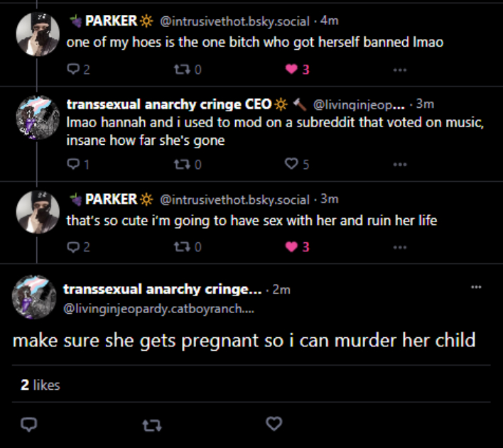503x448 pixels.
Task: Reply to PARKER's post from 3m ago
Action: 73,247
